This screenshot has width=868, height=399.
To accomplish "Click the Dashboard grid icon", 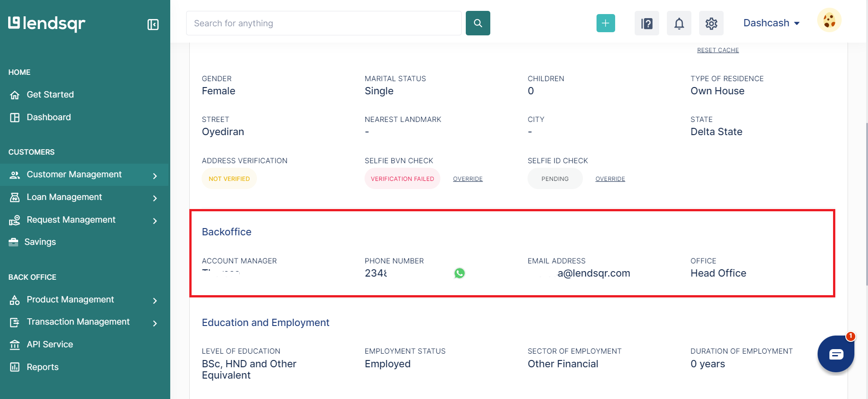I will pos(15,117).
